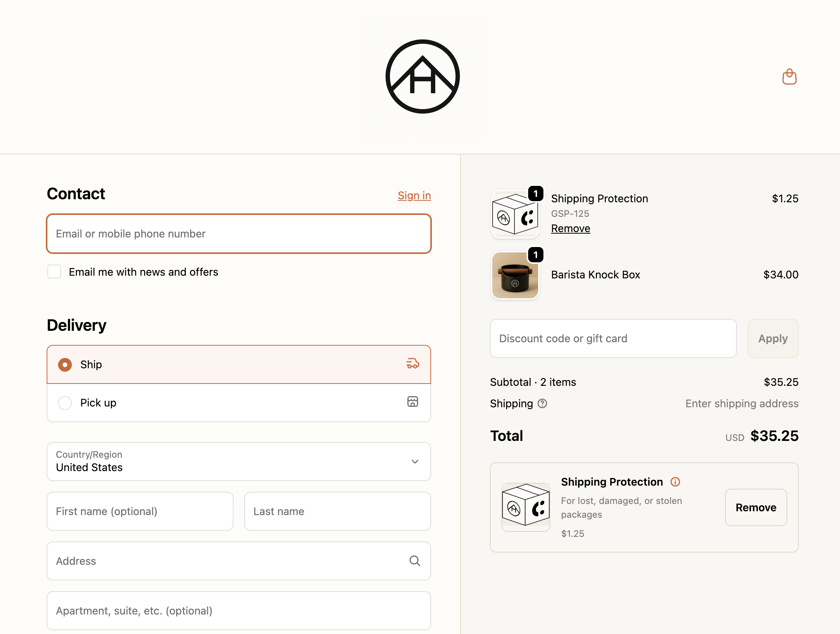Click the Barista Knock Box thumbnail
The width and height of the screenshot is (840, 634).
pos(515,275)
